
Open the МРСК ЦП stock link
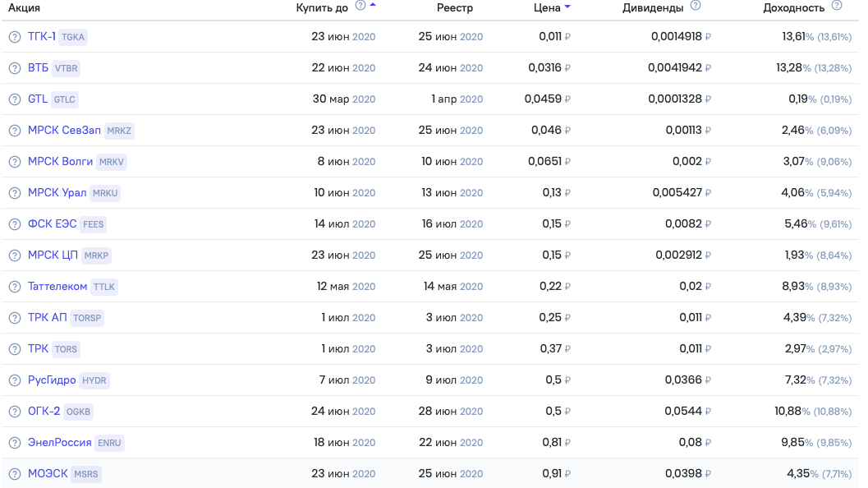[x=53, y=255]
